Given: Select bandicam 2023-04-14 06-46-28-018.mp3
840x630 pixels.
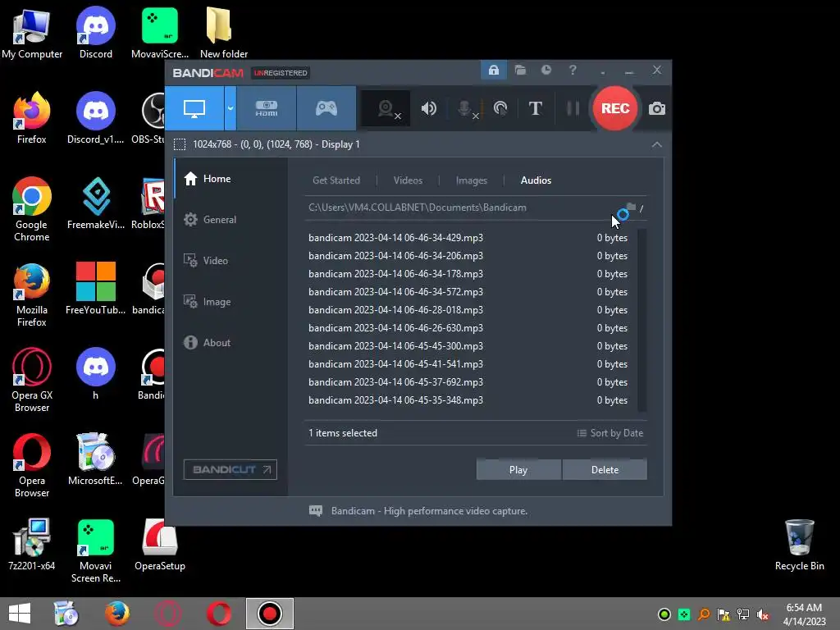Looking at the screenshot, I should [468, 310].
